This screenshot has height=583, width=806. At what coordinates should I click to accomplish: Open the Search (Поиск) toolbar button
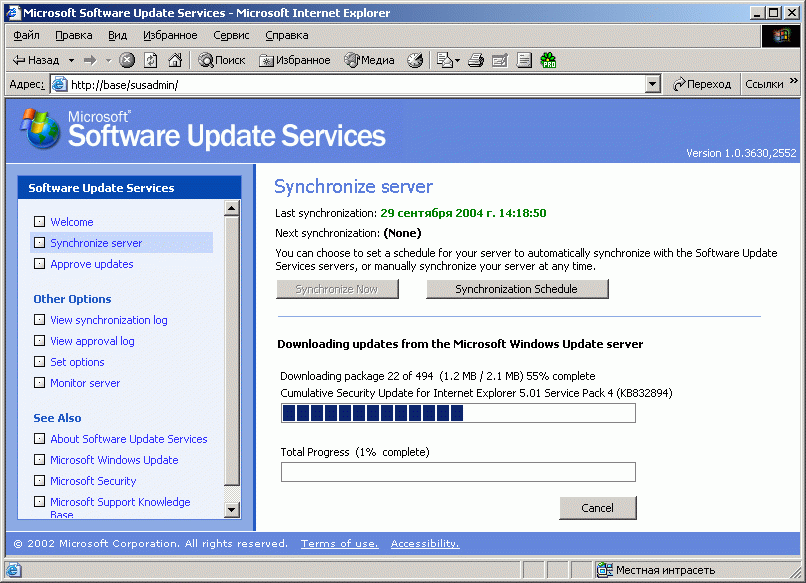(222, 60)
